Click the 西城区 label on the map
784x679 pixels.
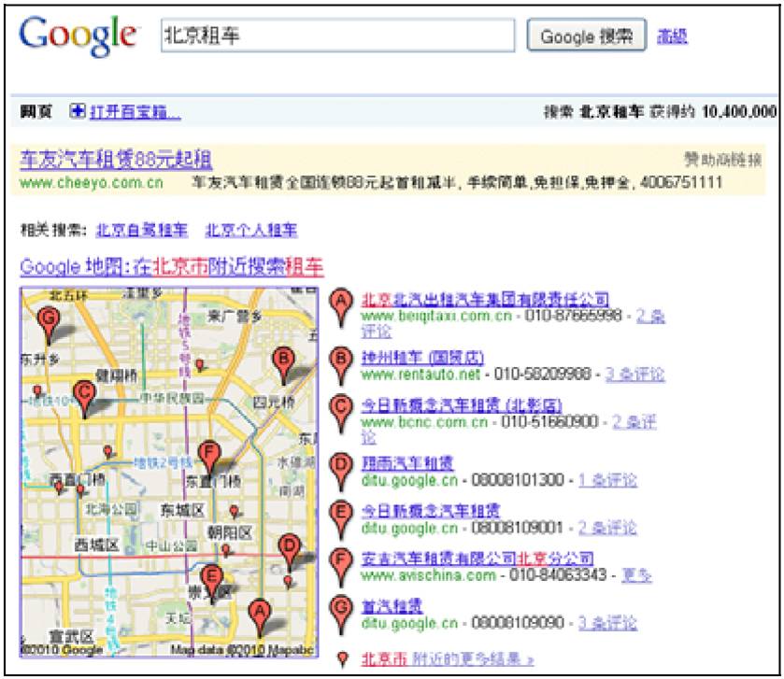[96, 545]
